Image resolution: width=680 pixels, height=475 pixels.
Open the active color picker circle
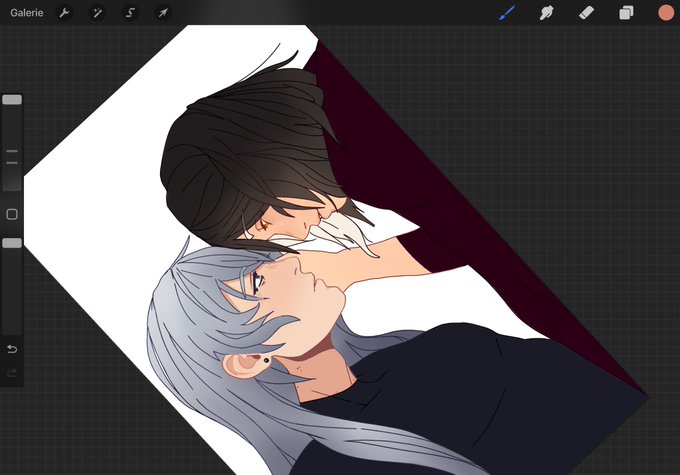pos(666,13)
